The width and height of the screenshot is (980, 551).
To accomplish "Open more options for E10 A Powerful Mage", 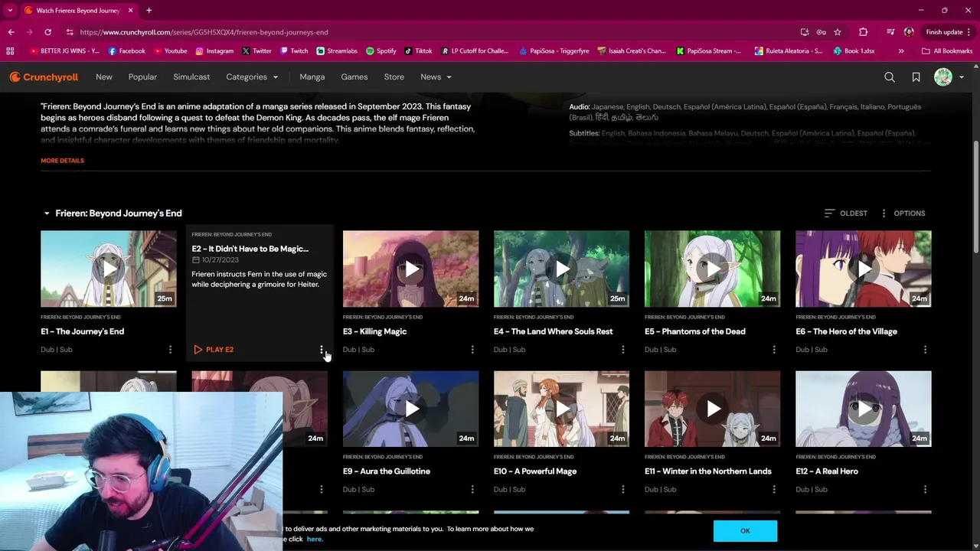I will (x=623, y=490).
